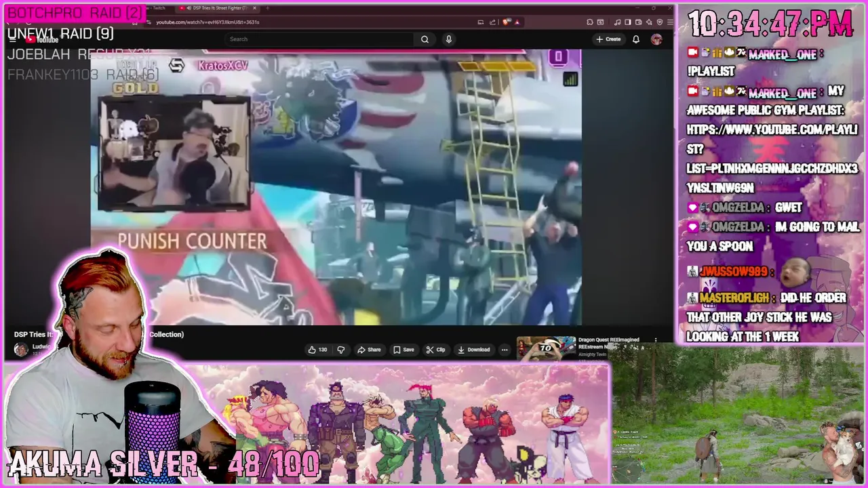The height and width of the screenshot is (488, 868).
Task: Click the YouTube search magnifier button
Action: point(425,39)
